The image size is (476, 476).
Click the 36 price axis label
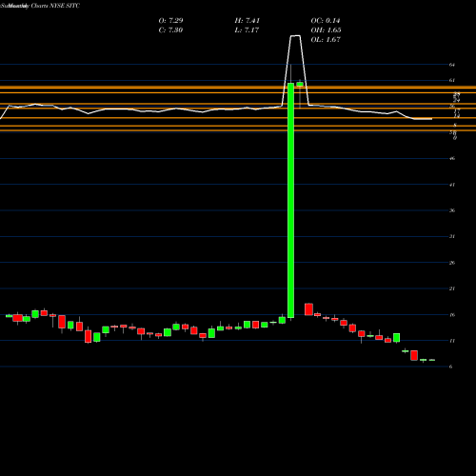(x=452, y=210)
